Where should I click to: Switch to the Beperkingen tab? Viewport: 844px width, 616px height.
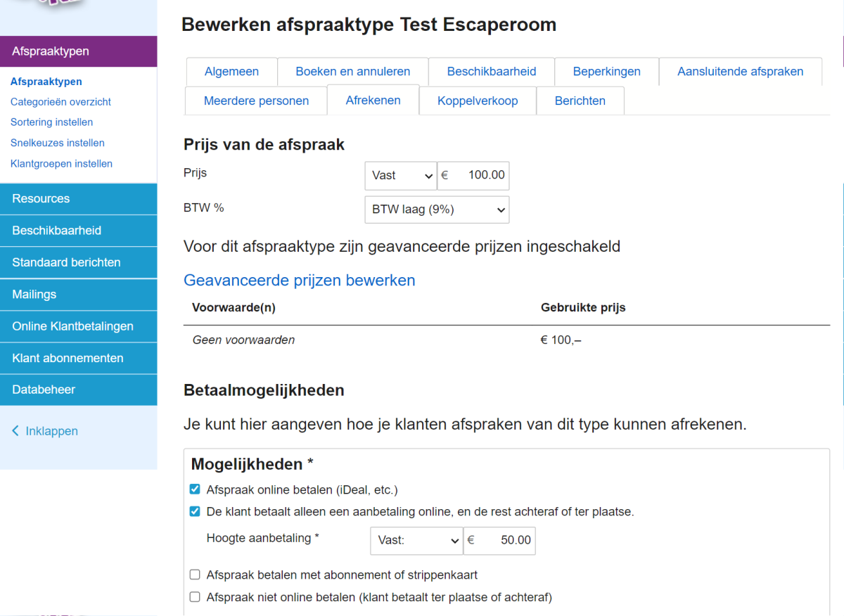click(607, 72)
